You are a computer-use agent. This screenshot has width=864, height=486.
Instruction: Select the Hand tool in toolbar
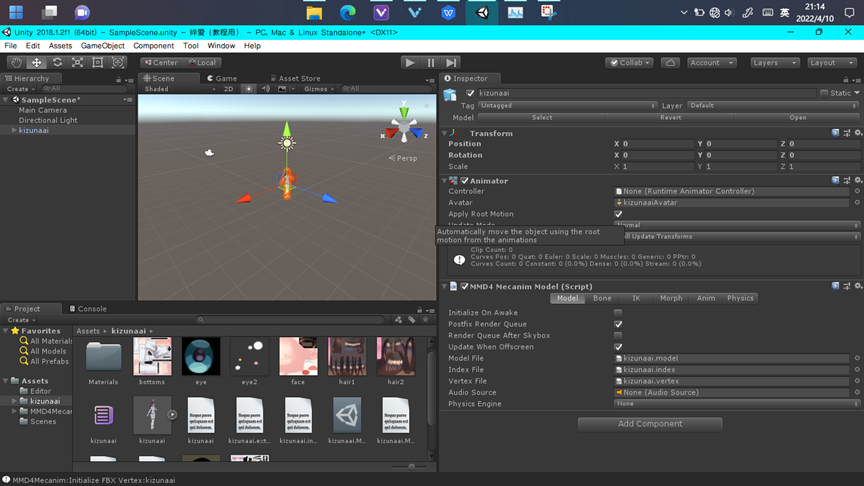(16, 62)
